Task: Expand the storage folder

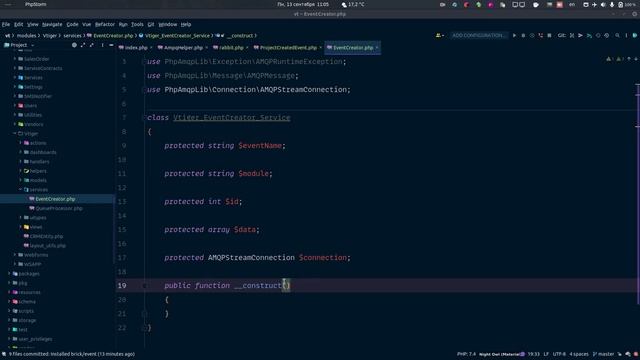Action: pyautogui.click(x=9, y=320)
